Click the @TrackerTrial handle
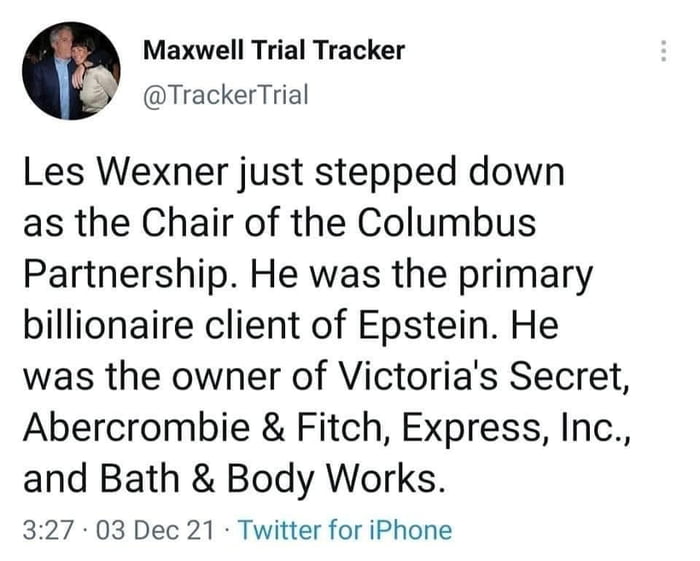 click(227, 95)
